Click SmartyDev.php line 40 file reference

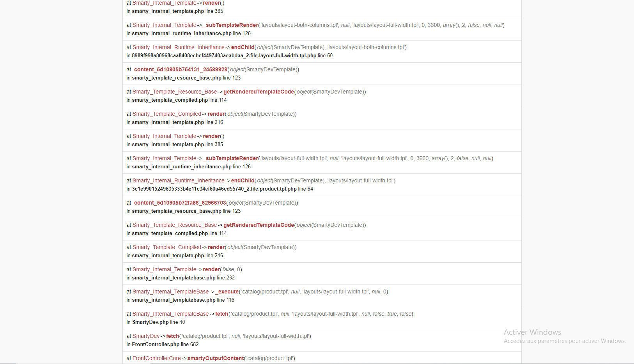[x=156, y=322]
